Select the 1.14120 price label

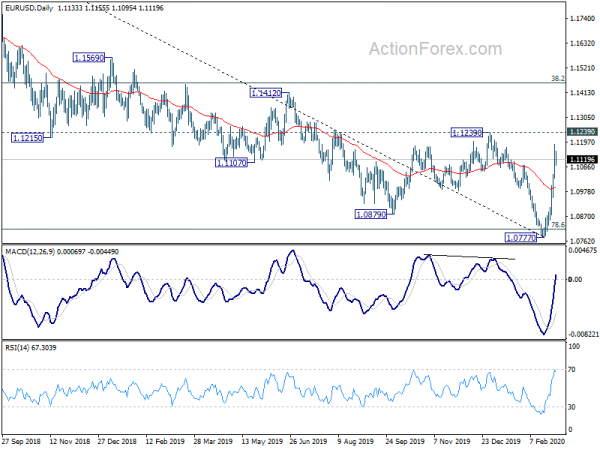(266, 93)
